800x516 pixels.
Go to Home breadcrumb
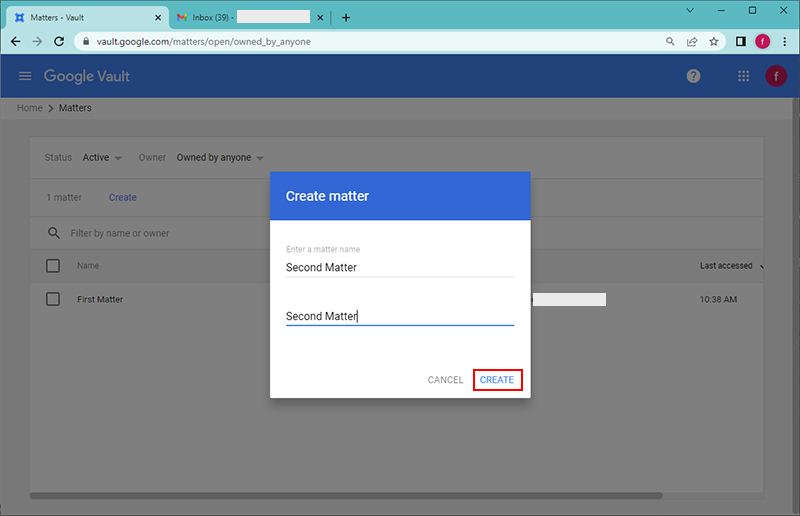(x=30, y=108)
